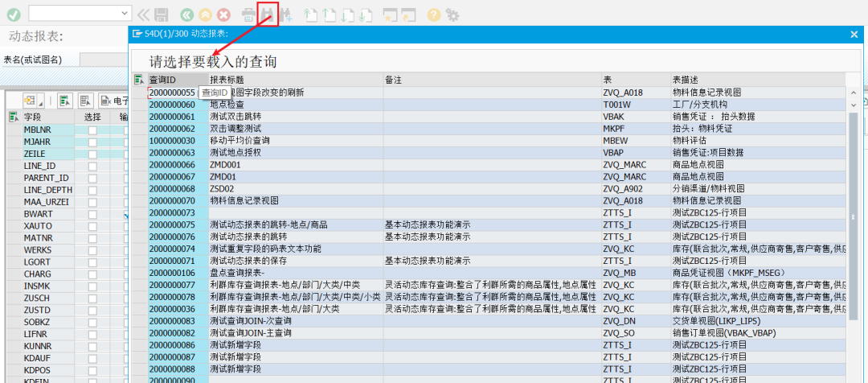Click the 电子 spreadsheet export button
This screenshot has height=383, width=868.
coord(113,101)
